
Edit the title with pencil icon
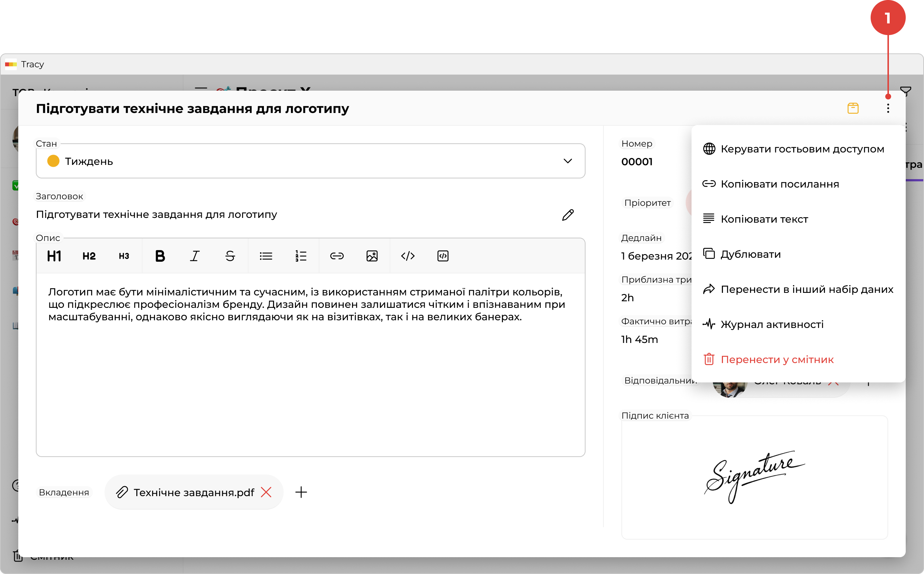tap(568, 215)
